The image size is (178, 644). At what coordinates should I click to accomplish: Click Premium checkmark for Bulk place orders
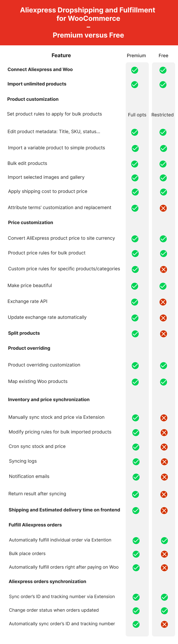136,554
